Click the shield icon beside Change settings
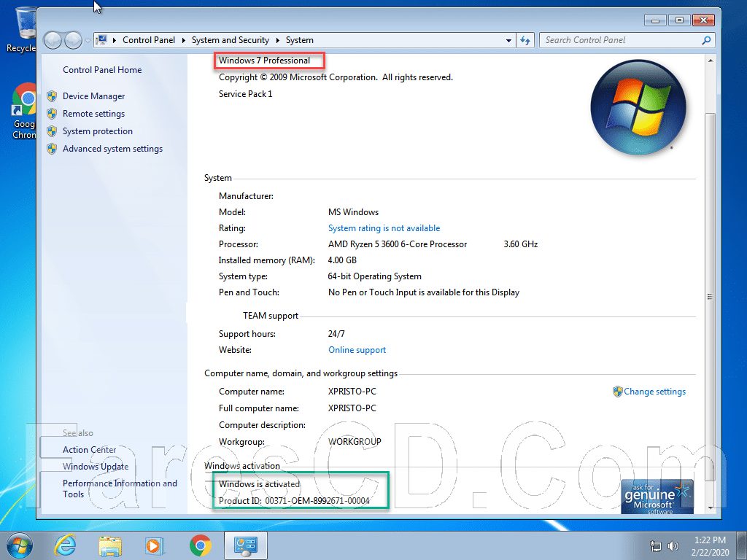 coord(617,392)
